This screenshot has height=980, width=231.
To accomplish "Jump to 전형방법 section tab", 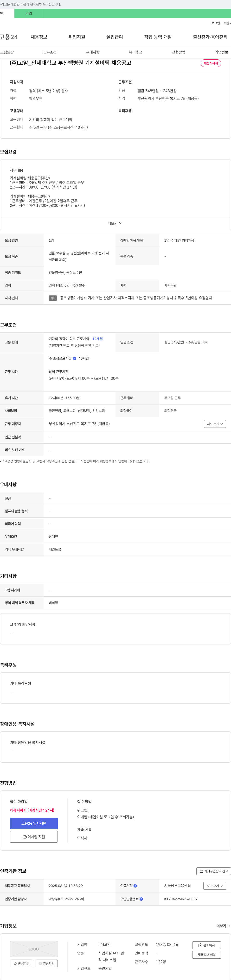I will (178, 52).
